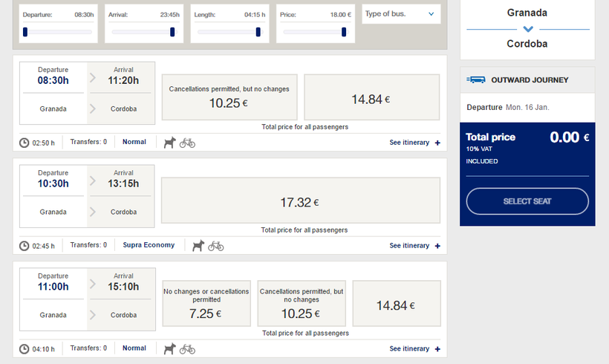Open the Type of bus dropdown
Viewport: 609px width, 364px height.
(400, 14)
